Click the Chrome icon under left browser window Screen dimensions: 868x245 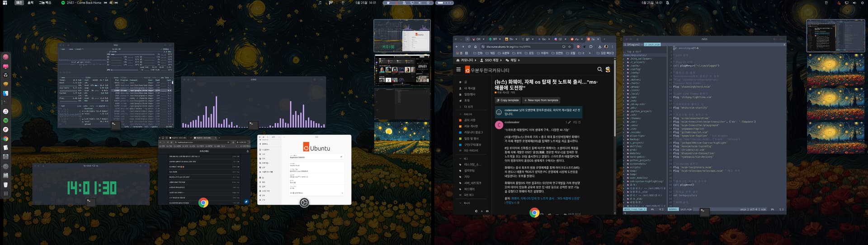[203, 203]
